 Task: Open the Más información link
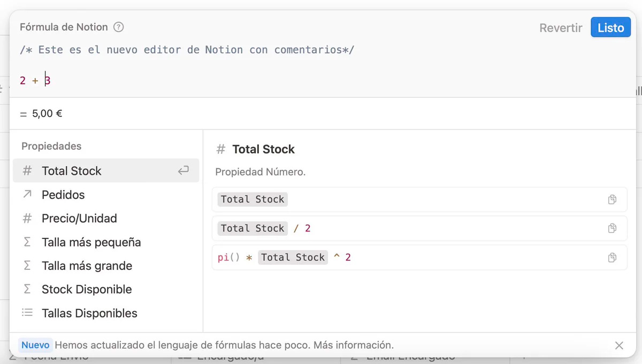tap(353, 345)
